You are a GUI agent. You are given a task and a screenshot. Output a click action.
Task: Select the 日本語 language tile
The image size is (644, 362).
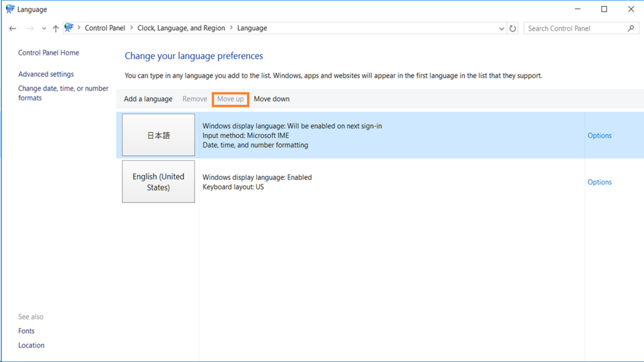pos(158,135)
